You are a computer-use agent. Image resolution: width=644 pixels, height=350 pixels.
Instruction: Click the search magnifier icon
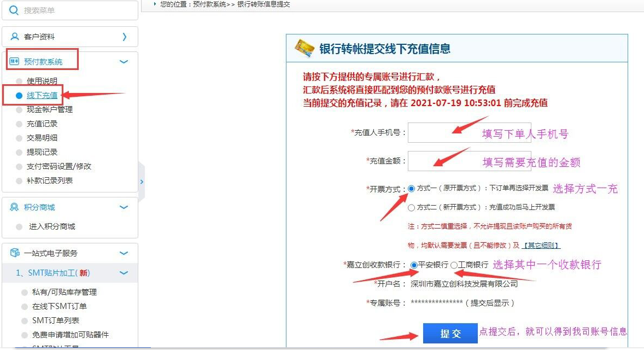point(14,10)
